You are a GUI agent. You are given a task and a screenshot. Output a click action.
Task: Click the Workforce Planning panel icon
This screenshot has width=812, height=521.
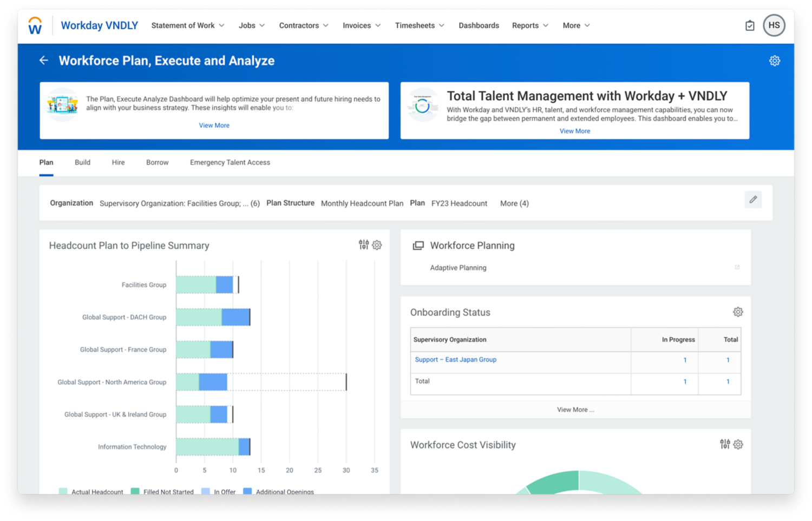click(x=418, y=246)
